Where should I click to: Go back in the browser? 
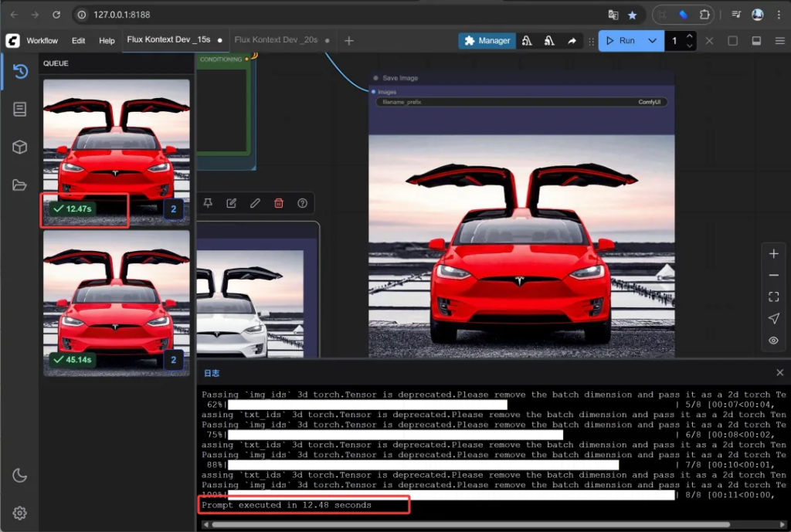(x=14, y=15)
